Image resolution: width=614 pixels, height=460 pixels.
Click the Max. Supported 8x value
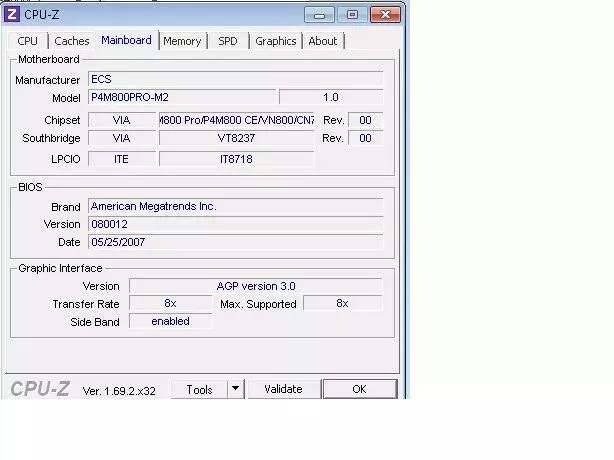coord(343,303)
